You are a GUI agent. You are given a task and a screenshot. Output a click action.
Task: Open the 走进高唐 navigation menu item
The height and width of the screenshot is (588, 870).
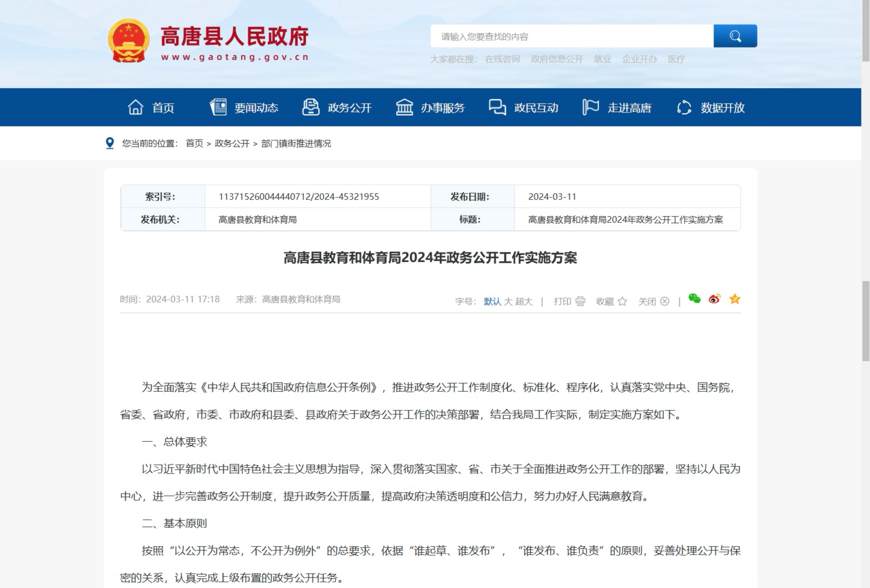tap(629, 108)
